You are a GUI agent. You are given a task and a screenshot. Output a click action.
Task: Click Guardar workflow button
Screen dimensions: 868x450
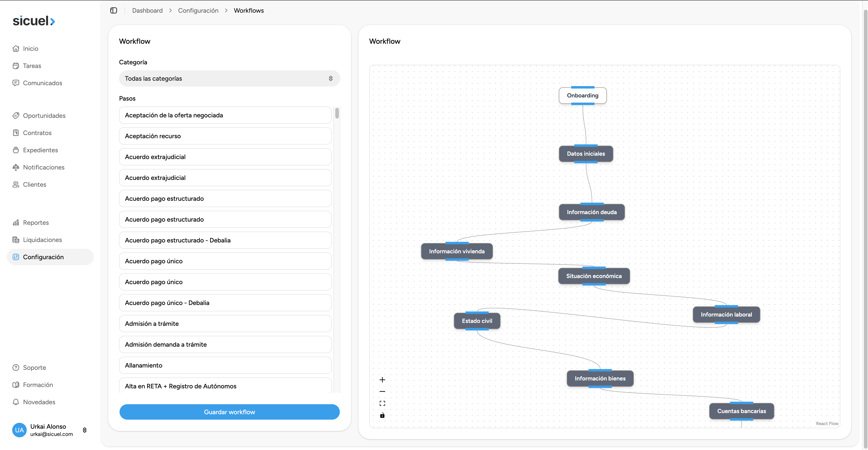point(230,412)
